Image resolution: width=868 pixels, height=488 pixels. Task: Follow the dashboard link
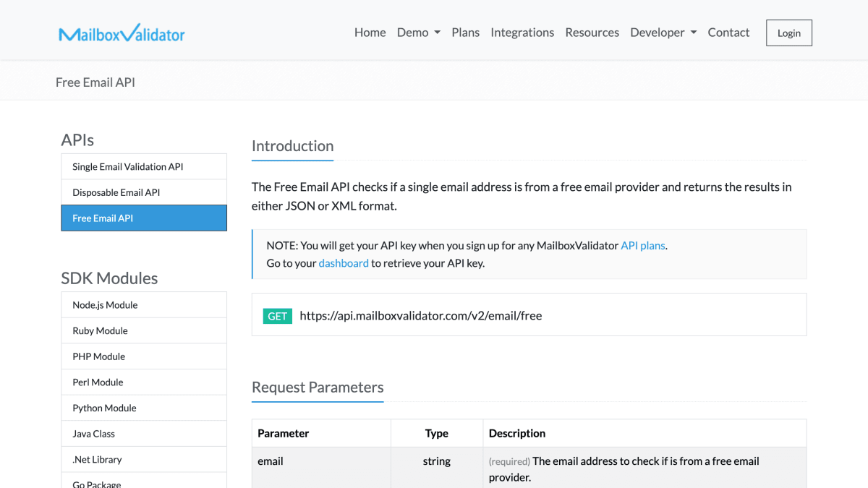344,263
